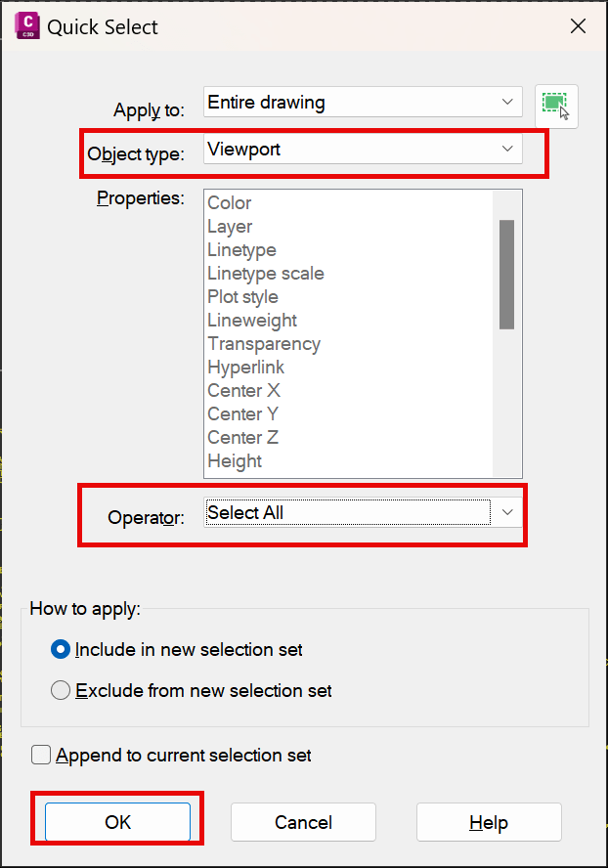This screenshot has height=868, width=608.
Task: Open the Apply to dropdown
Action: [x=363, y=102]
